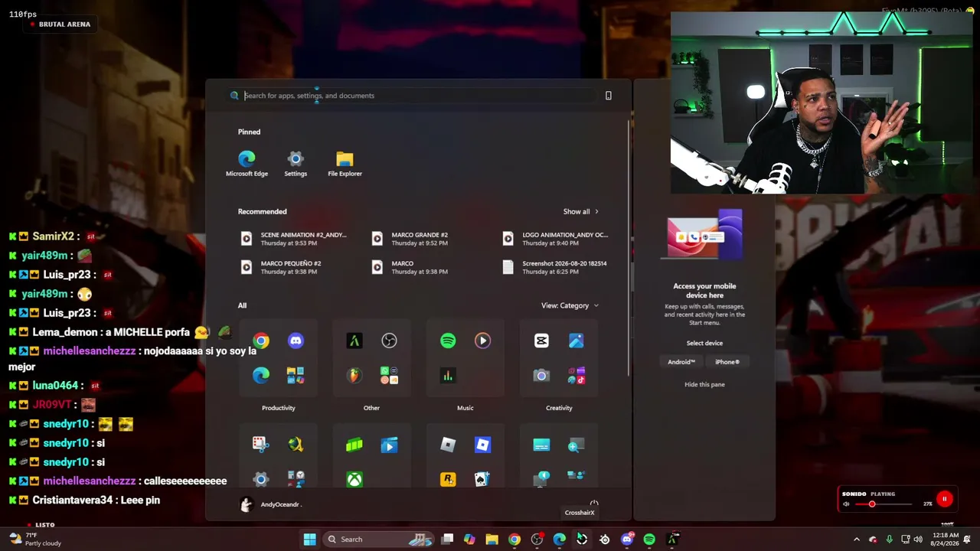Mute the Sonido widget speaker icon
980x551 pixels.
[x=846, y=504]
